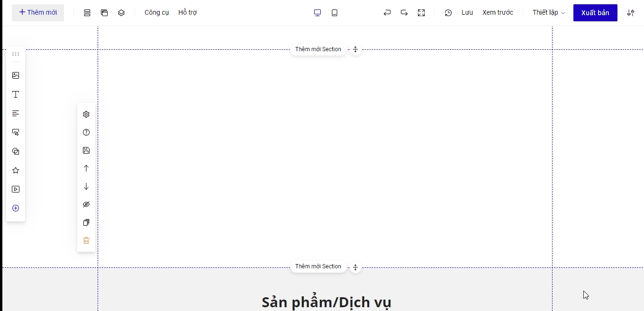Open more elements with circled plus icon
The image size is (644, 311).
coord(16,208)
